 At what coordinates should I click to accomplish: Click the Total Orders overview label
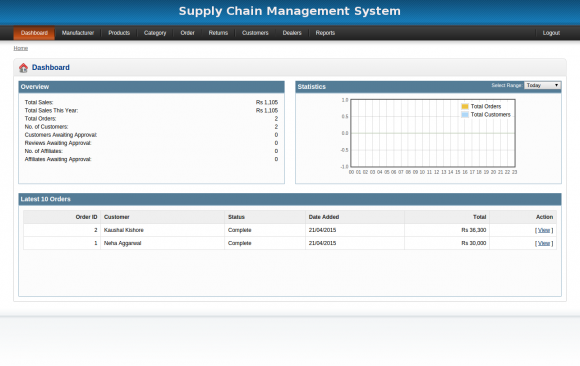(40, 118)
